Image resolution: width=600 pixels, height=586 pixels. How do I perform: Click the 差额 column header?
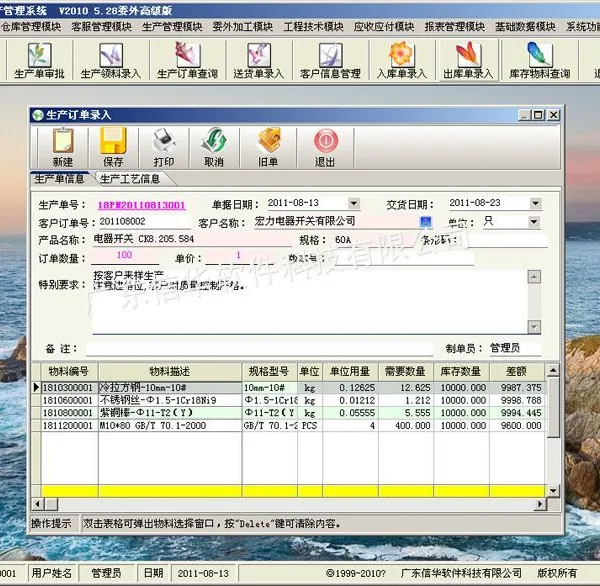(517, 371)
